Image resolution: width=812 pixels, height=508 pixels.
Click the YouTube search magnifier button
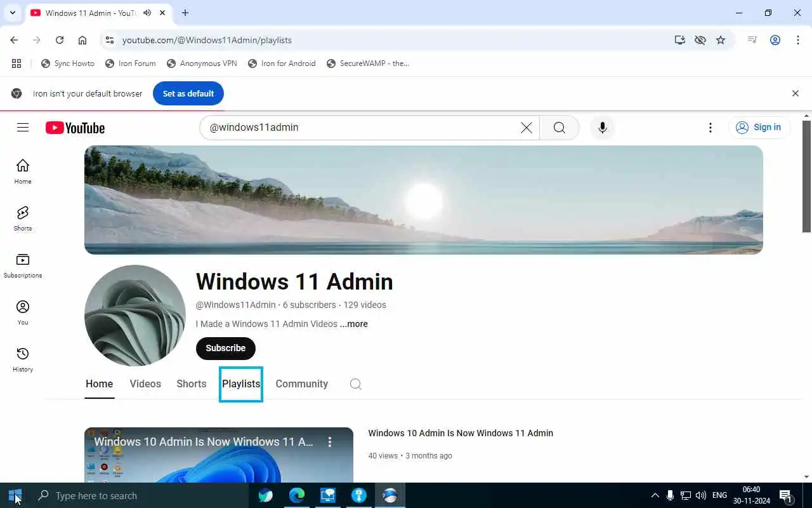tap(559, 128)
